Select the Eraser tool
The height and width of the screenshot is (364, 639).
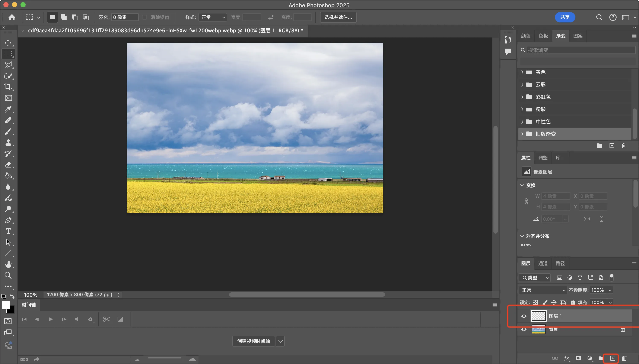8,165
